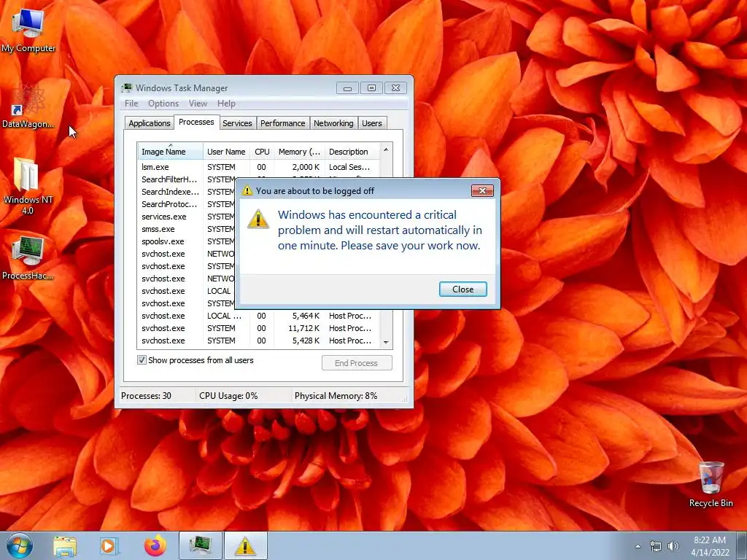Viewport: 747px width, 560px height.
Task: Select the svchost.exe row using 5,428 K
Action: (x=259, y=341)
